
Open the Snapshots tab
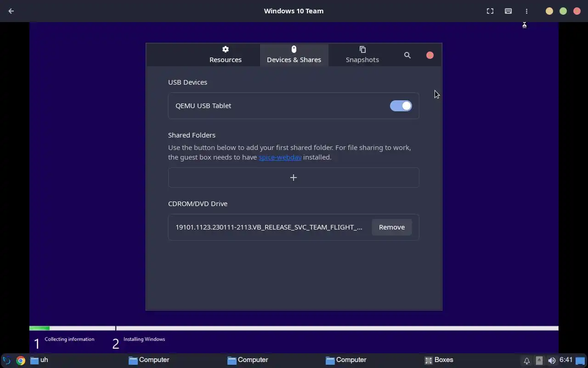362,55
